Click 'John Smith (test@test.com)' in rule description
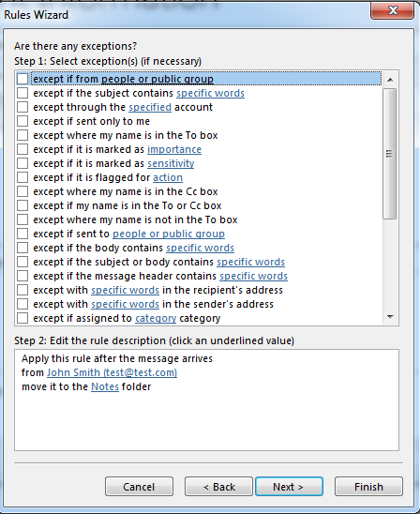The height and width of the screenshot is (514, 420). point(112,372)
